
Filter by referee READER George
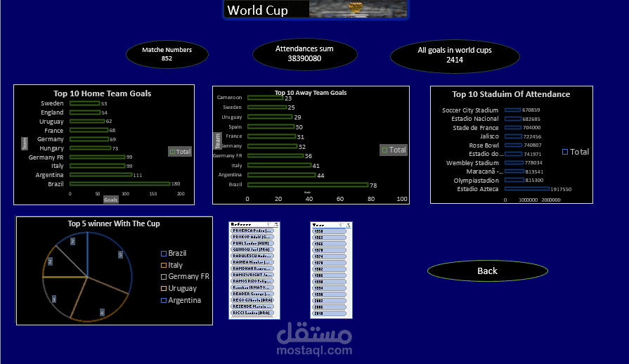tap(252, 294)
